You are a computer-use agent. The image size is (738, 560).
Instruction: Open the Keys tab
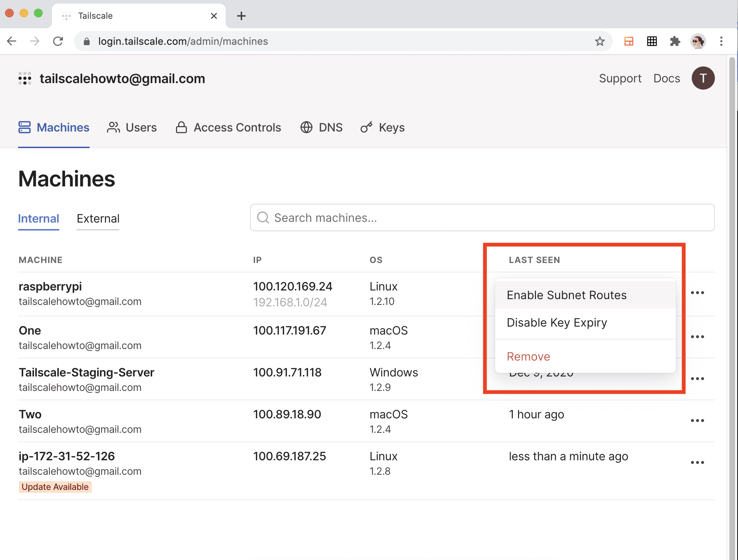tap(382, 128)
